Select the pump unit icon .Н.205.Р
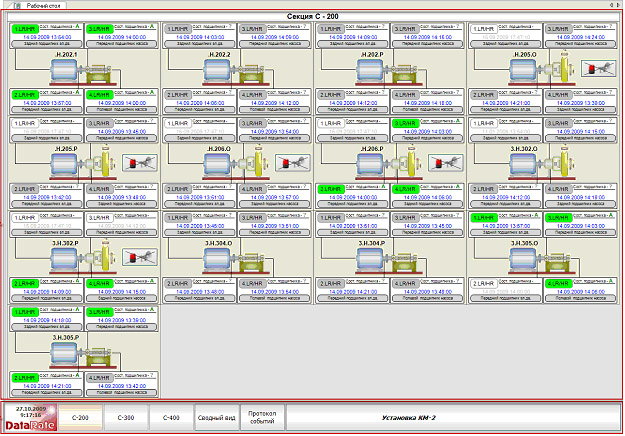Viewport: 625px width, 436px height. 84,163
